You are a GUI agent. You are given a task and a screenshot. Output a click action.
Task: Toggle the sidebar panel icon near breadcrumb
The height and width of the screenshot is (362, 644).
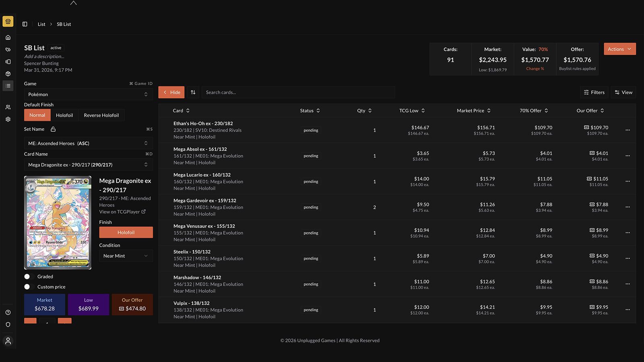(x=25, y=24)
